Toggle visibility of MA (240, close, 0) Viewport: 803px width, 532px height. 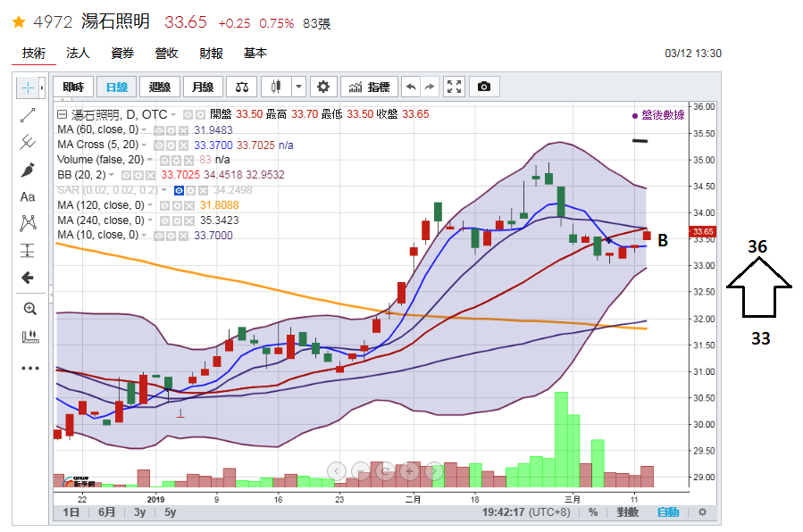pyautogui.click(x=165, y=221)
